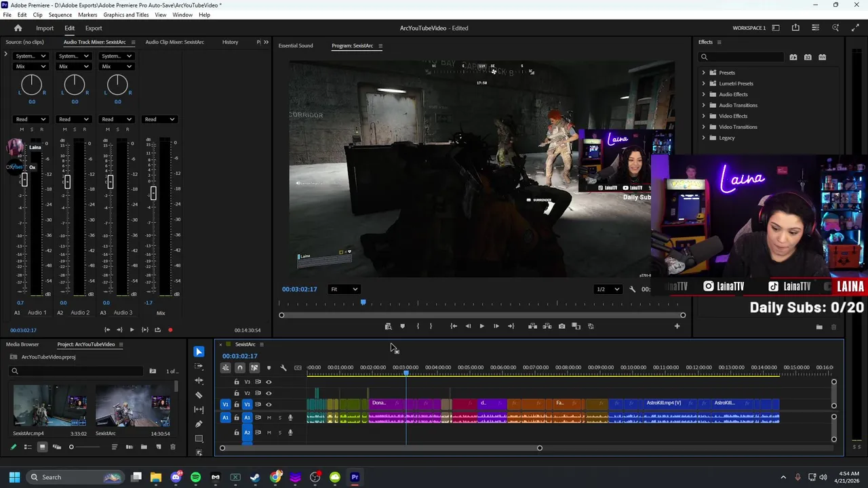This screenshot has height=488, width=868.
Task: Open the 1/2 playback resolution dropdown
Action: point(608,289)
